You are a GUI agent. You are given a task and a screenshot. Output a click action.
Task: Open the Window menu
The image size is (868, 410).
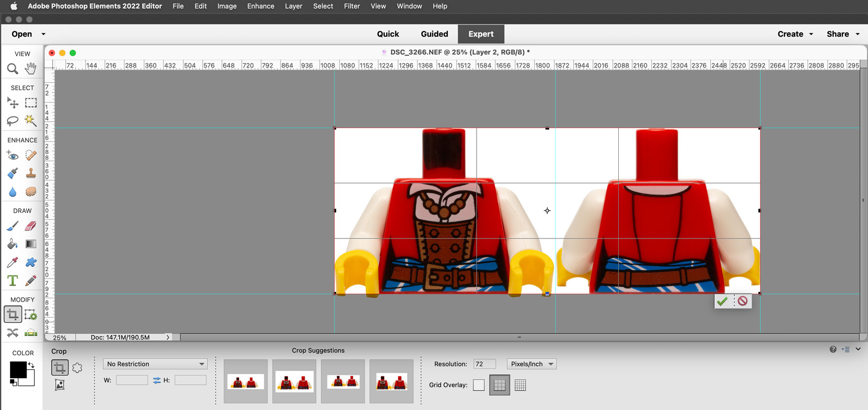[x=409, y=6]
